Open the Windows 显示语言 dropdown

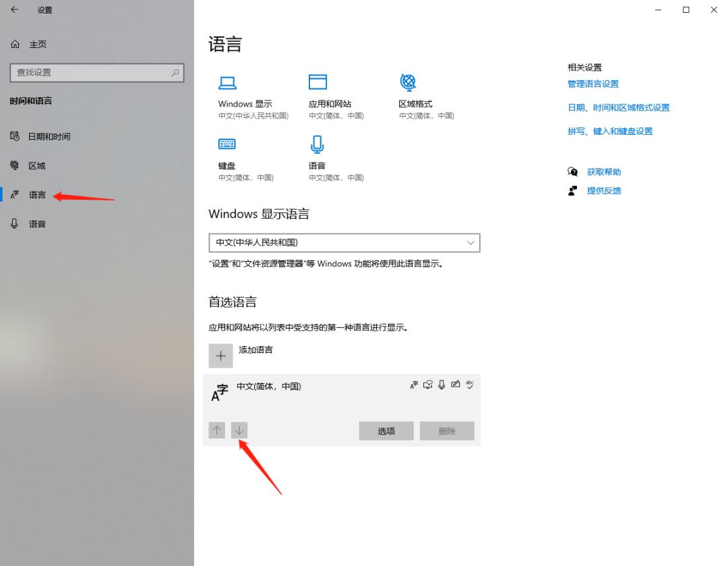344,242
